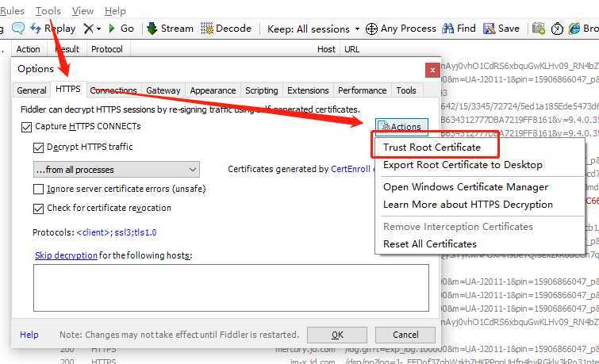Open the Appearance tab
This screenshot has width=599, height=364.
point(213,90)
